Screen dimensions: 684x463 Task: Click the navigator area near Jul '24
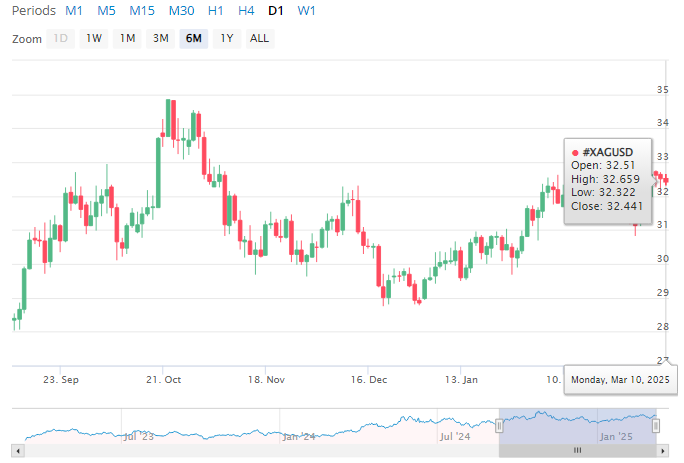point(455,436)
